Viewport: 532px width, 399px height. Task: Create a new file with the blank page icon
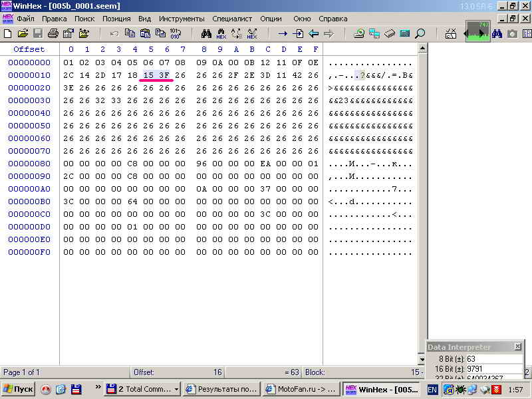[7, 33]
